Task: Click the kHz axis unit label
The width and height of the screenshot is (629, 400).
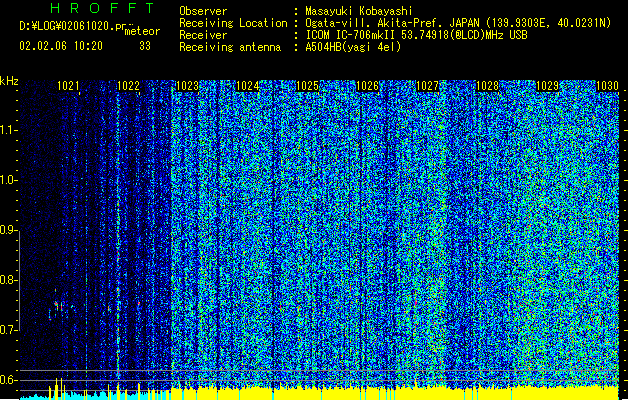Action: [9, 81]
